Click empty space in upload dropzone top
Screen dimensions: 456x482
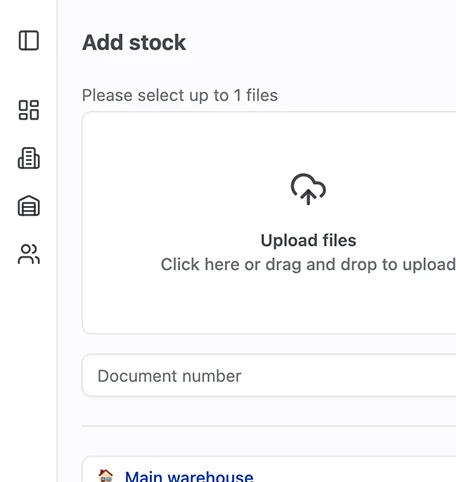point(269,140)
